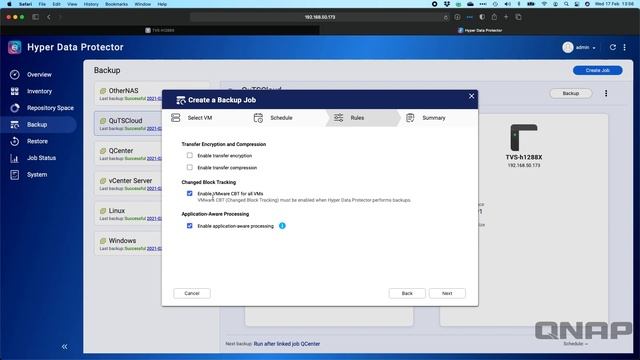Select the Backup sidebar item
The width and height of the screenshot is (640, 360).
[37, 124]
